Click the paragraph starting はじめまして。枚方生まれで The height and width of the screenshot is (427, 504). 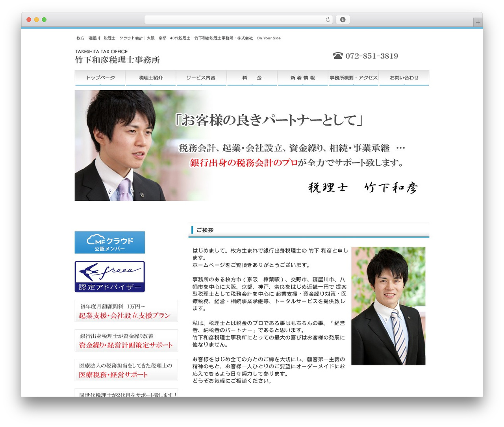(x=270, y=254)
